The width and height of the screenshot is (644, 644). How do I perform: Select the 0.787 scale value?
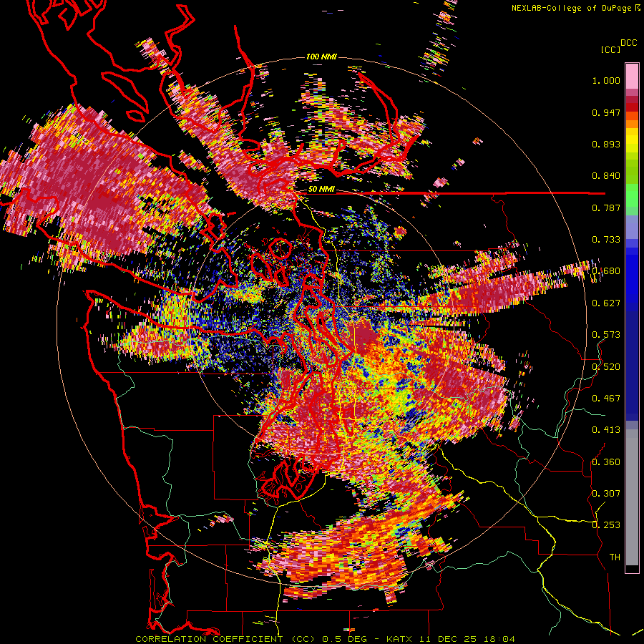tap(606, 208)
